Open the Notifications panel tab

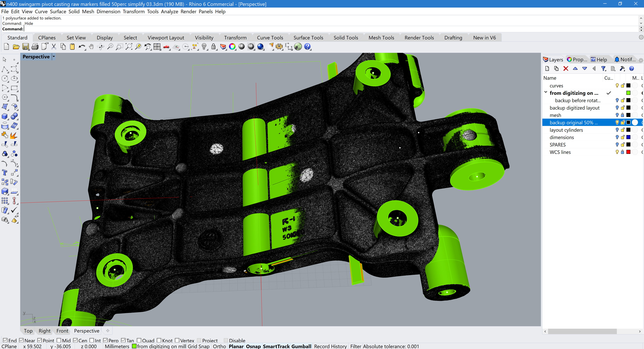pyautogui.click(x=625, y=60)
